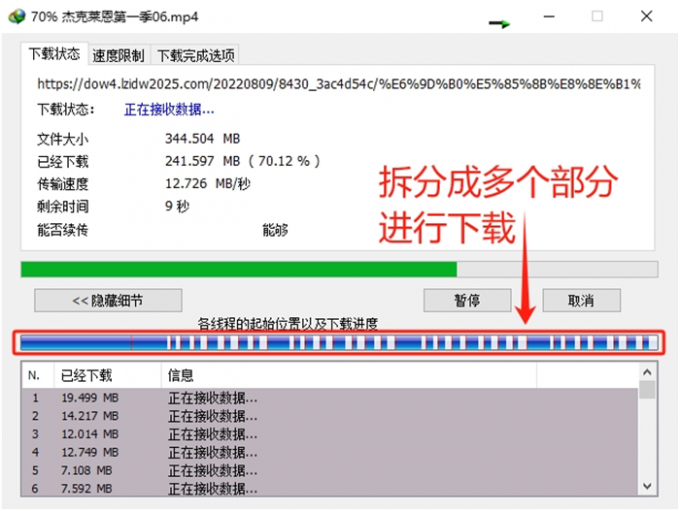Viewport: 680px width, 511px height.
Task: Click the 能否续传 label
Action: tap(63, 229)
